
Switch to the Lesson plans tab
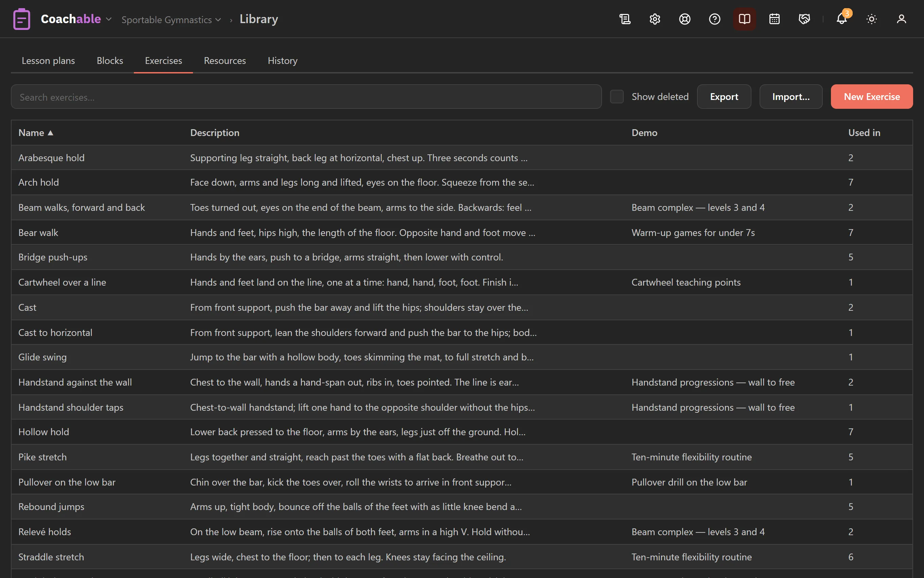coord(48,61)
